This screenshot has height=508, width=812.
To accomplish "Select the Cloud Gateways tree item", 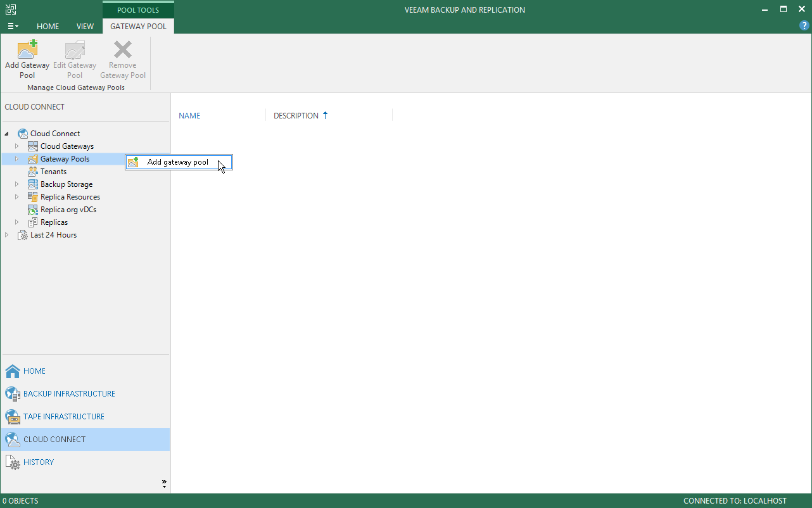I will [x=67, y=146].
